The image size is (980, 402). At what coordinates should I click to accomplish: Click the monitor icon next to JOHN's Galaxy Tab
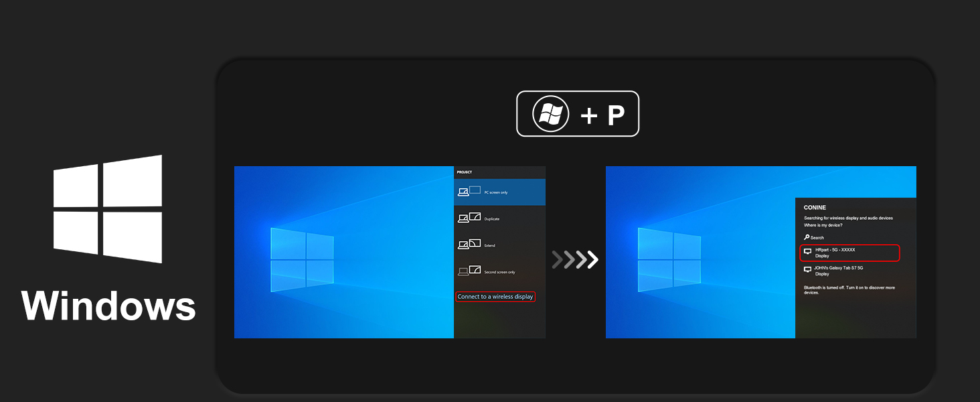[x=807, y=271]
